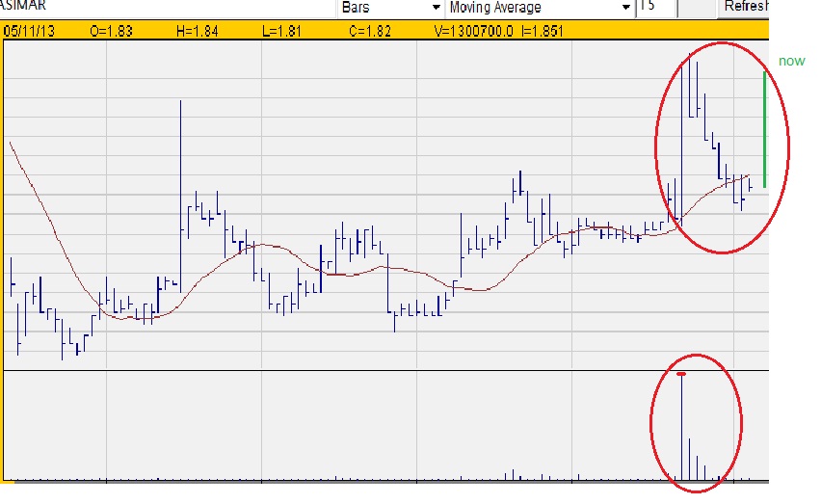The height and width of the screenshot is (504, 821).
Task: Click the C=1.82 close value
Action: tap(370, 32)
